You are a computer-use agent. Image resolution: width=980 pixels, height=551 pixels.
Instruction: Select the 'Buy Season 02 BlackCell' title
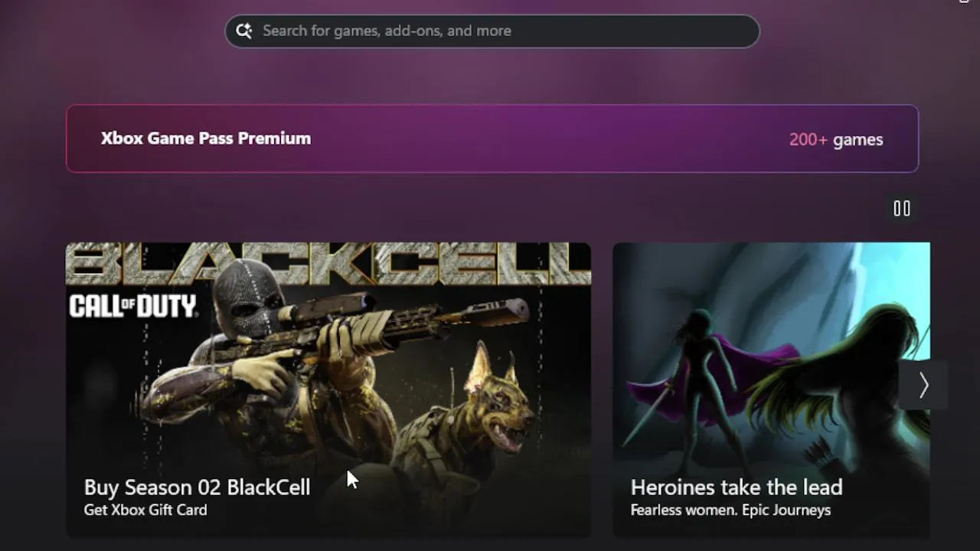coord(197,487)
